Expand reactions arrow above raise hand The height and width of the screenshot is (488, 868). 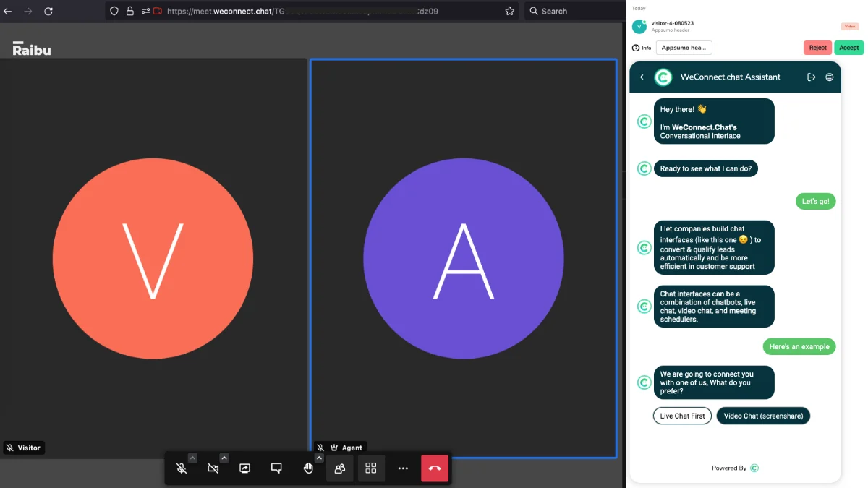(x=319, y=458)
